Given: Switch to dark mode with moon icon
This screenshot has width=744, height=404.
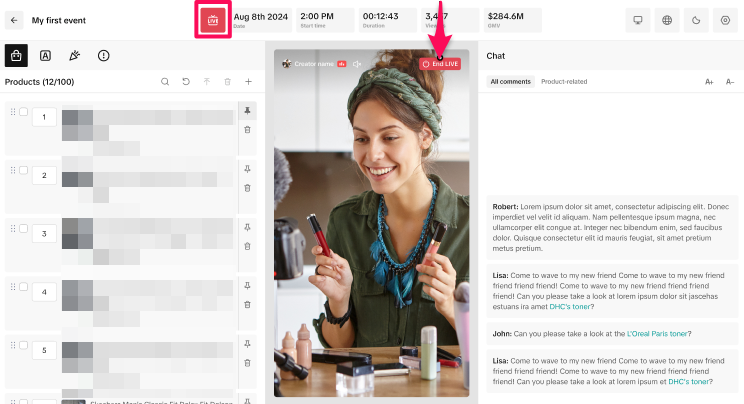Looking at the screenshot, I should coord(697,20).
